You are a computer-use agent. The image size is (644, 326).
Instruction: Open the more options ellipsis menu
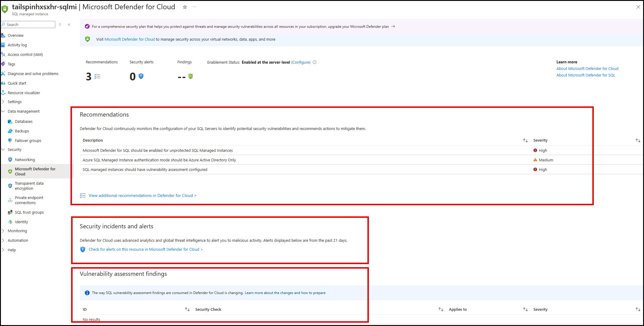pos(194,7)
